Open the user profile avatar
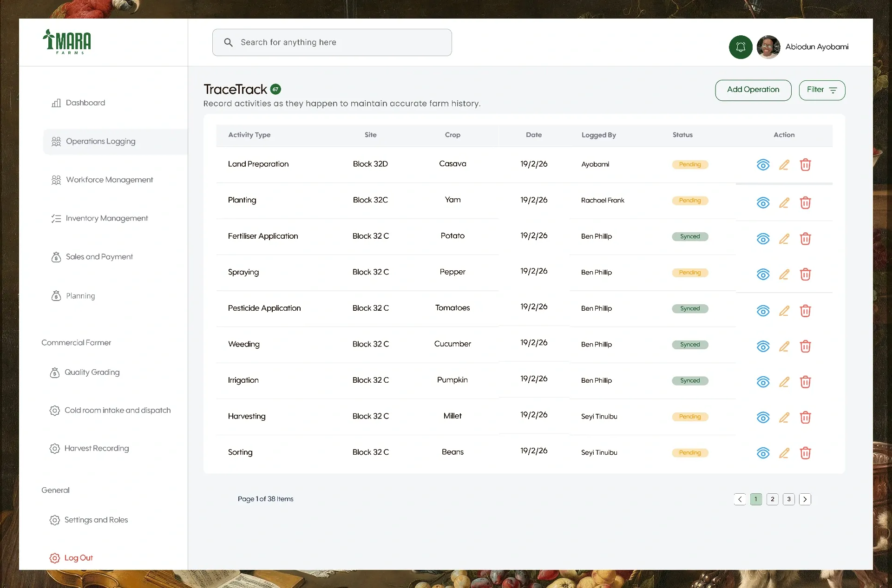 pos(768,47)
